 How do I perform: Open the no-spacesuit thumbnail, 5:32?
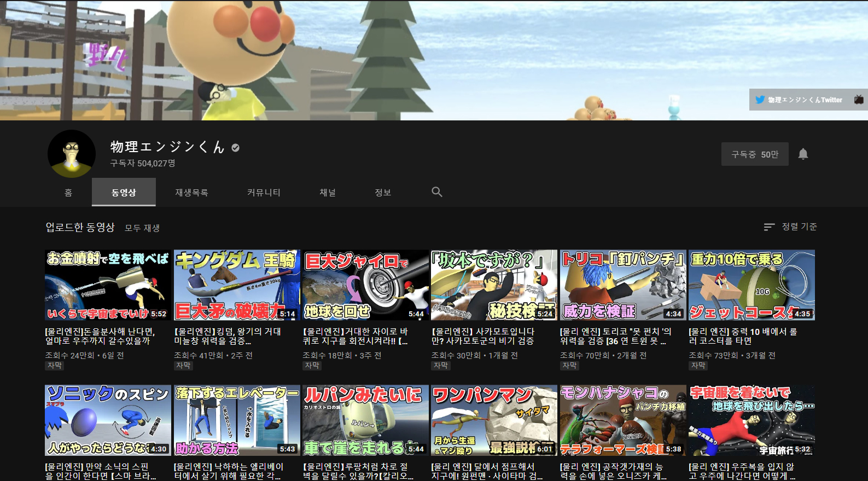752,420
